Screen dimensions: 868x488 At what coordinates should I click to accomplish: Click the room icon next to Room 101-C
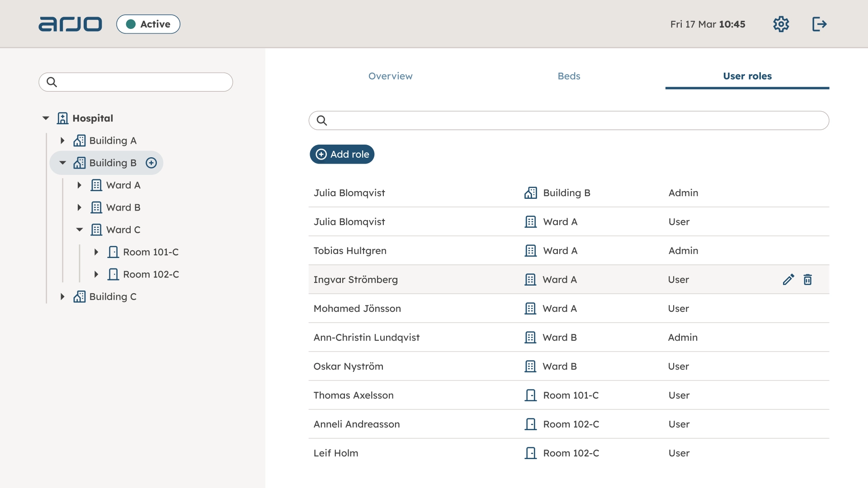pos(113,252)
